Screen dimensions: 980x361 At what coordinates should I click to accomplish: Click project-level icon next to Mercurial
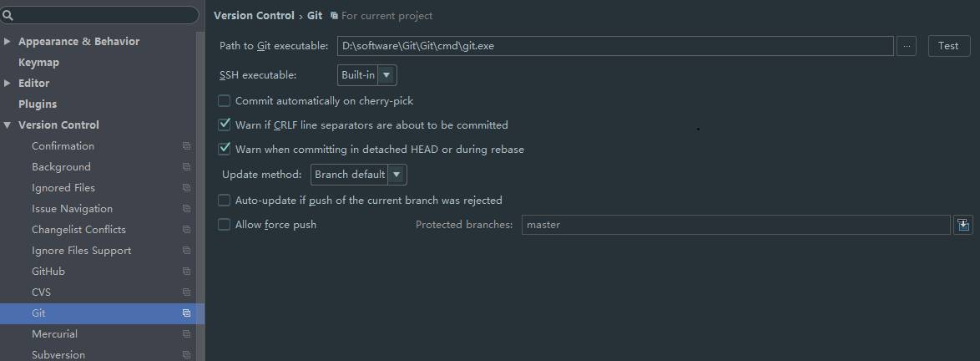coord(186,334)
